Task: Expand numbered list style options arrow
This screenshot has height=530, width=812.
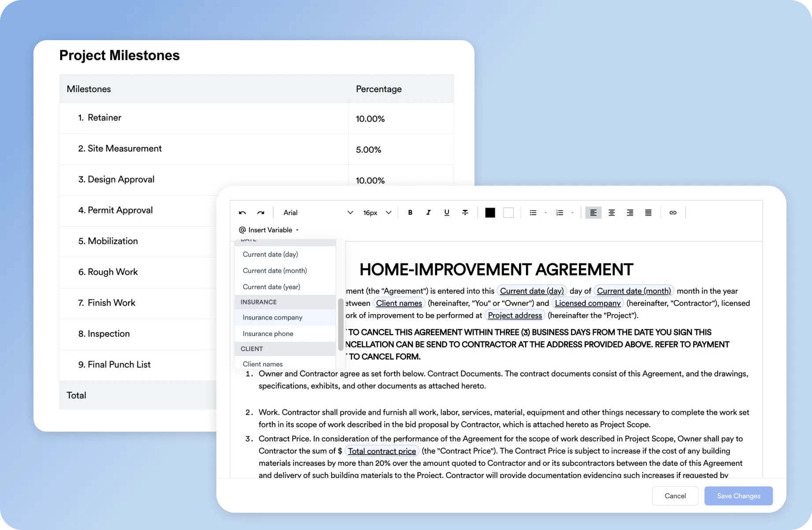Action: [x=572, y=213]
